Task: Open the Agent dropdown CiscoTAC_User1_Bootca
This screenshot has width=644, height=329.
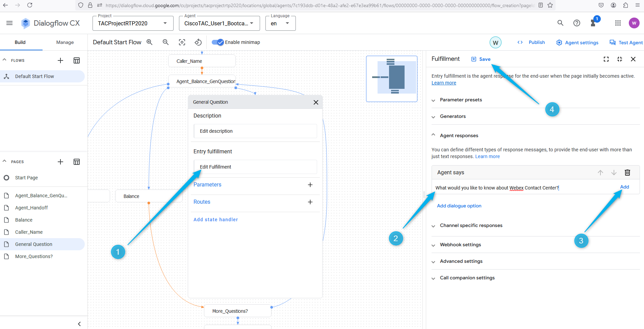Action: pos(219,23)
